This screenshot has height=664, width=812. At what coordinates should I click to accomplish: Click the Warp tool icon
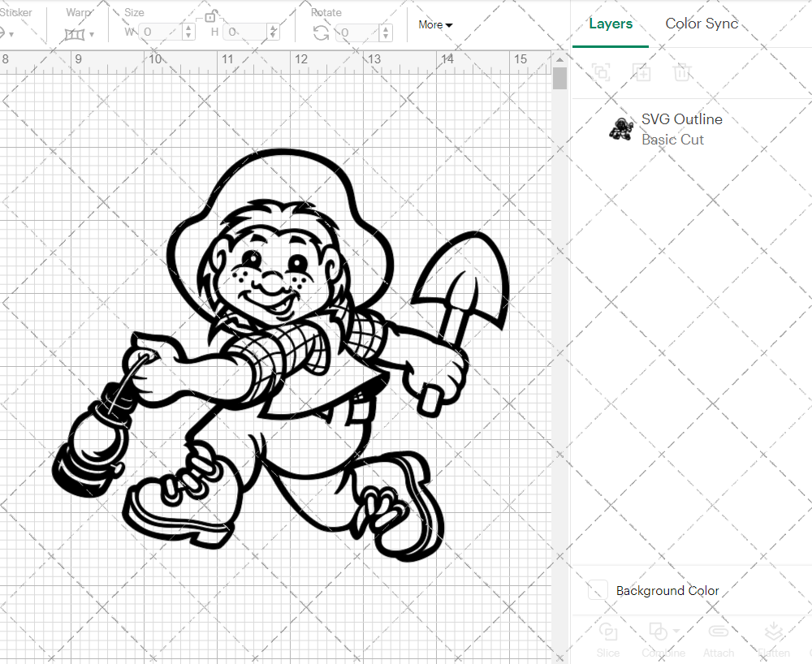(76, 32)
